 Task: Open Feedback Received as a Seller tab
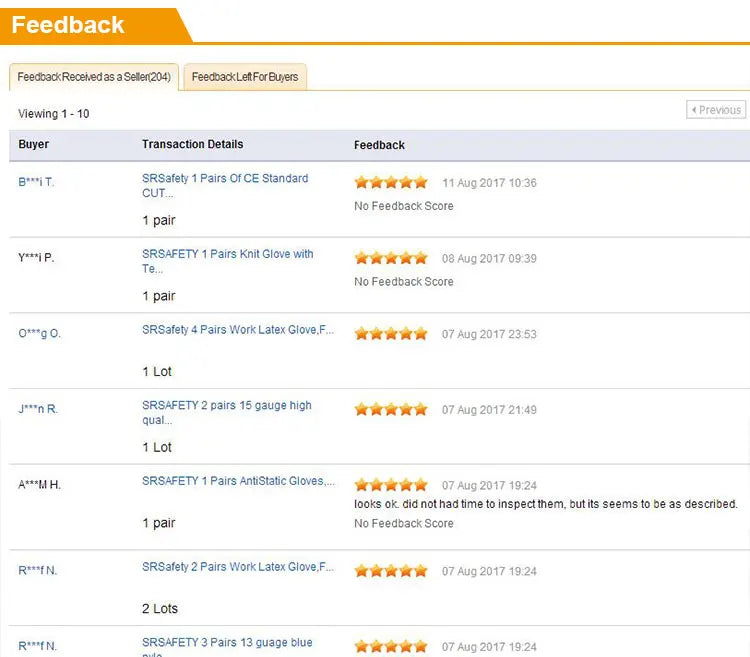(x=95, y=77)
